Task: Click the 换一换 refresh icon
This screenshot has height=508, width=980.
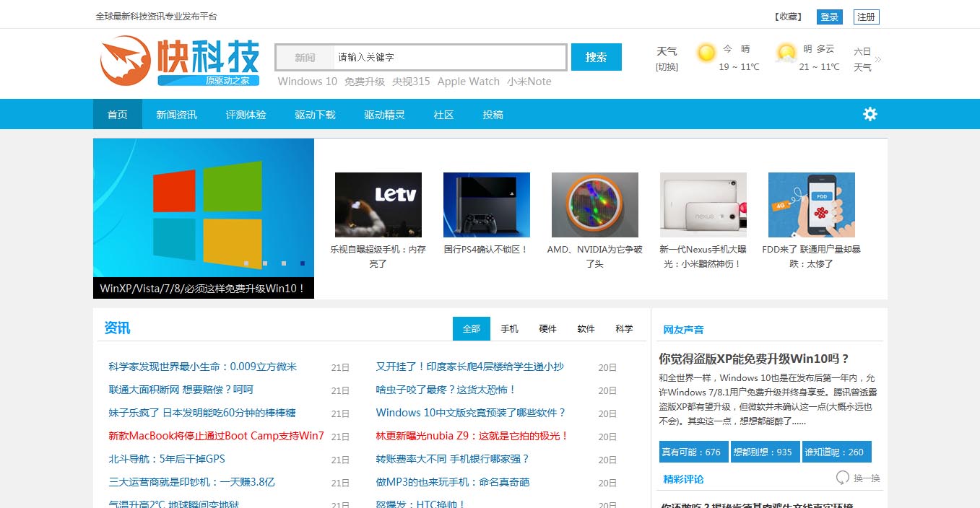Action: click(842, 478)
